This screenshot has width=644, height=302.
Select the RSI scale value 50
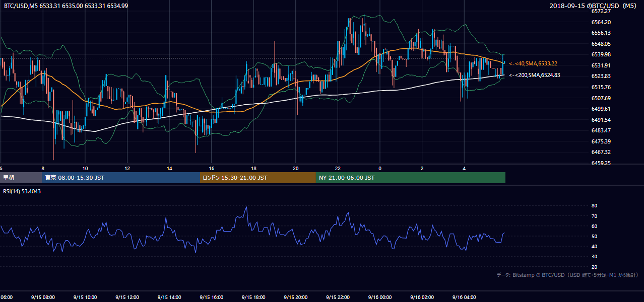coord(594,236)
